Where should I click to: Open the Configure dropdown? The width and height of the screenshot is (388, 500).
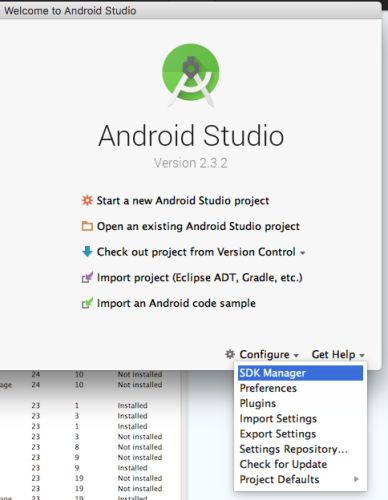(x=269, y=354)
